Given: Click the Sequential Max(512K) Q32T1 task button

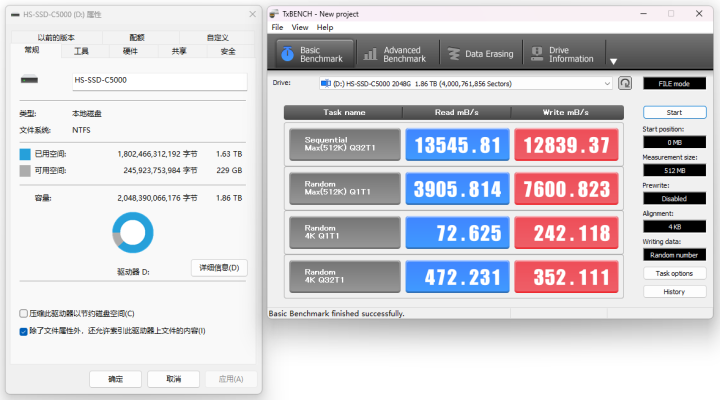Looking at the screenshot, I should (x=344, y=144).
